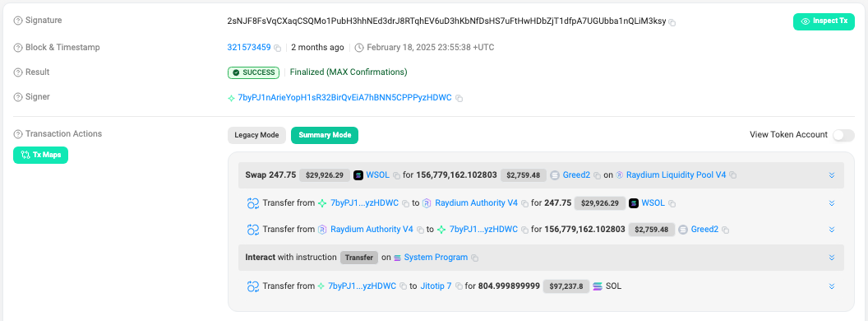Copy Greed2 token address in Swap row
Image resolution: width=868 pixels, height=321 pixels.
(x=597, y=176)
